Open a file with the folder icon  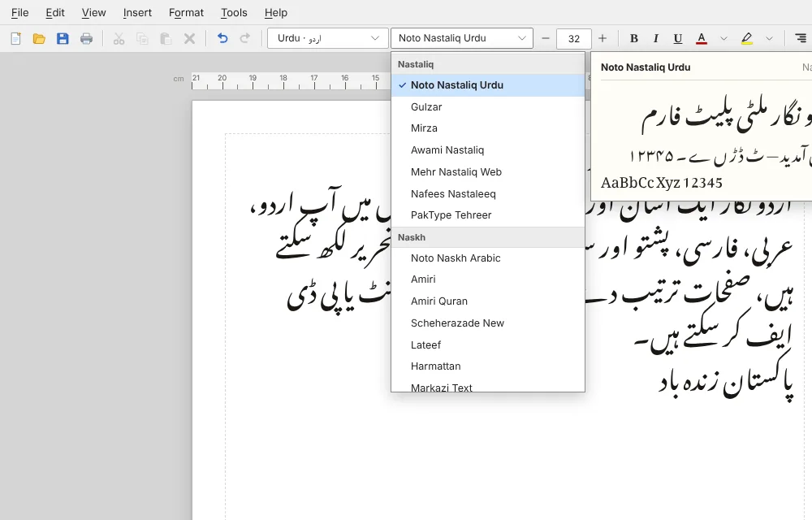pos(39,38)
